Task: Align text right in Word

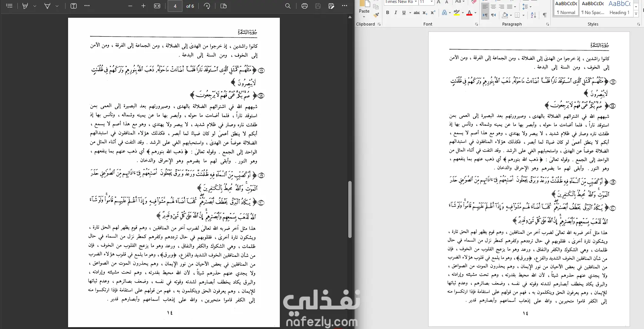Action: tap(502, 7)
